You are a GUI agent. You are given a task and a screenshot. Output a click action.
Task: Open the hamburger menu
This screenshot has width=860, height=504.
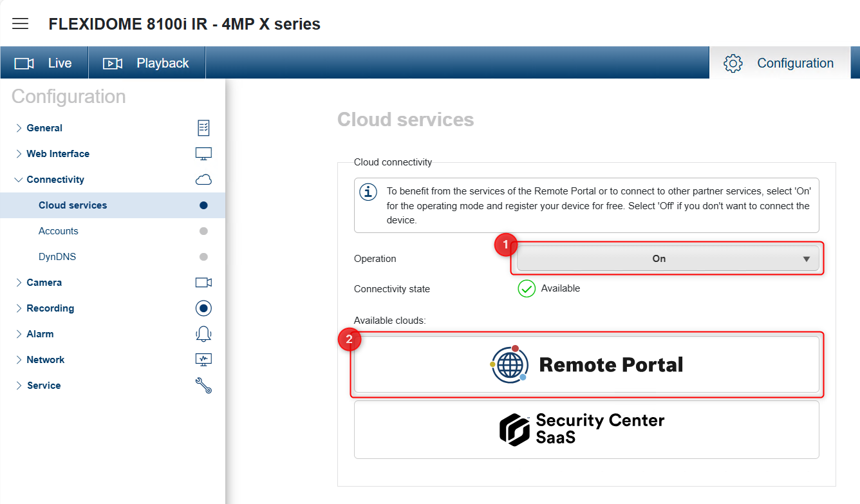click(x=21, y=24)
